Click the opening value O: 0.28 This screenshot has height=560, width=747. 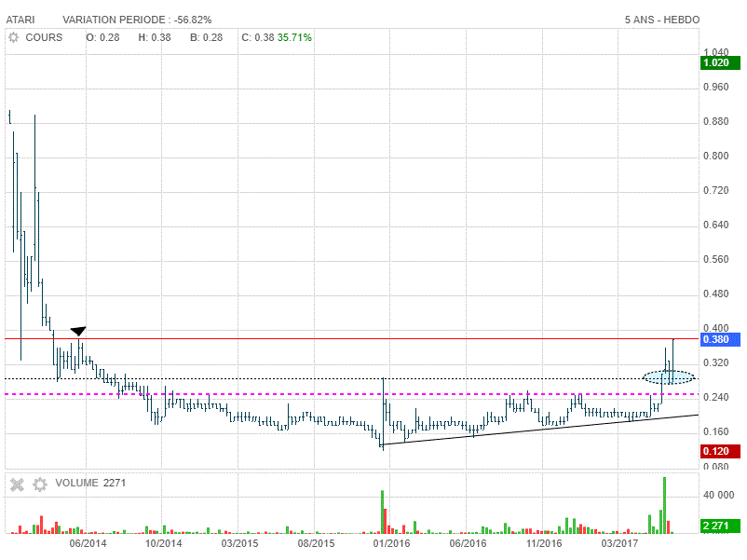coord(102,37)
